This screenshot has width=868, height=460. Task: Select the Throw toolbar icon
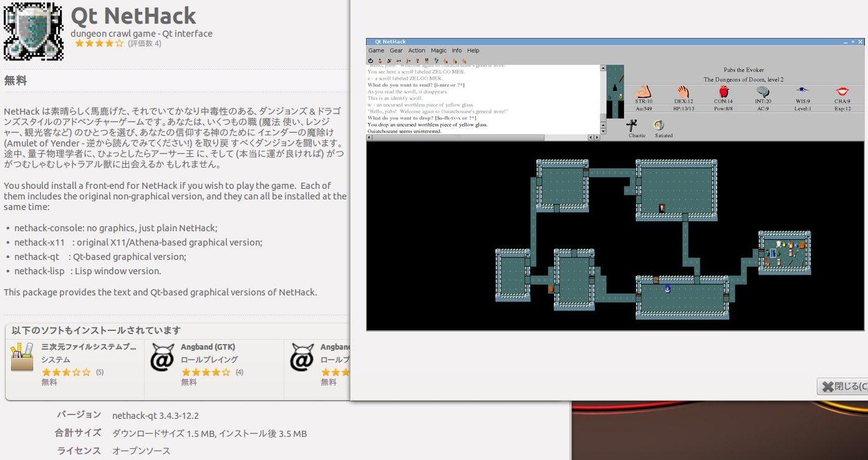click(x=398, y=60)
